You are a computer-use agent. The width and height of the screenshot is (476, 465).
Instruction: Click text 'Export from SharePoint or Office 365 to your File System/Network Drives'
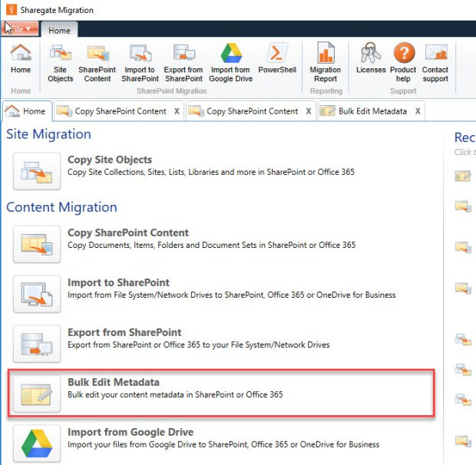[x=199, y=345]
